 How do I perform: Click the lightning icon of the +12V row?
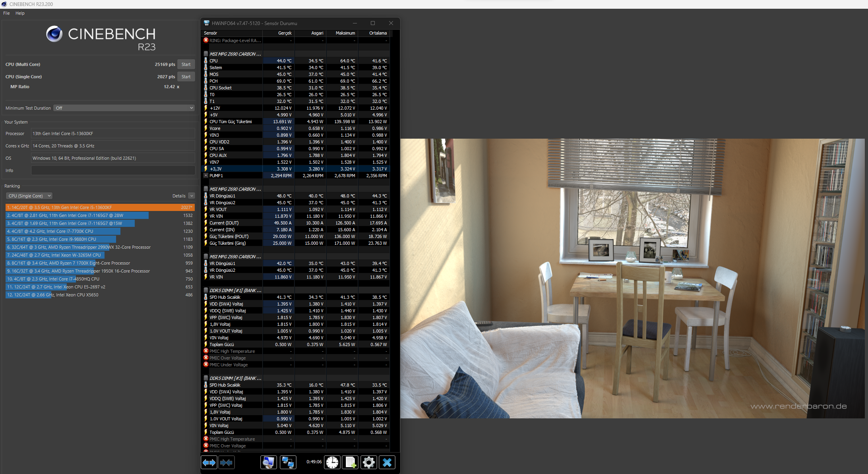point(206,108)
